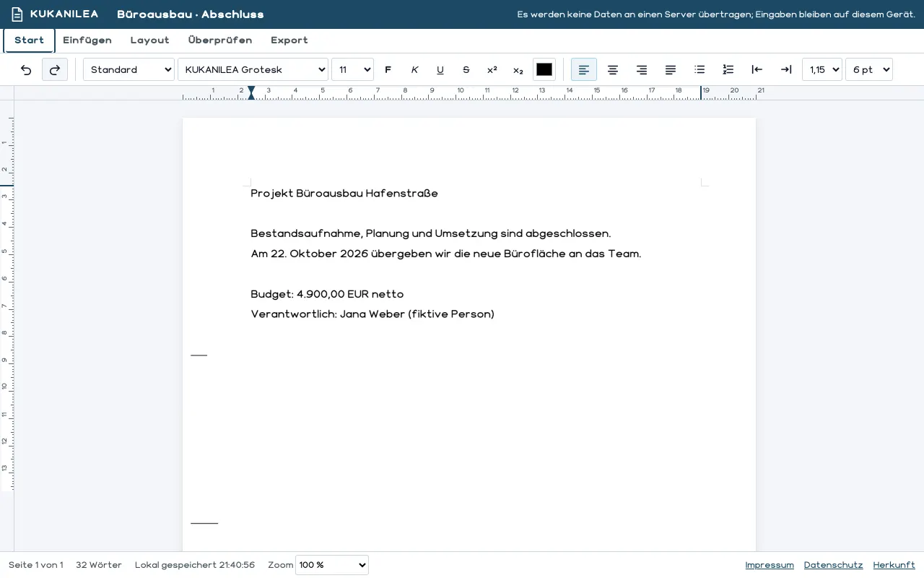924x578 pixels.
Task: Open the Impressum link
Action: [x=770, y=565]
